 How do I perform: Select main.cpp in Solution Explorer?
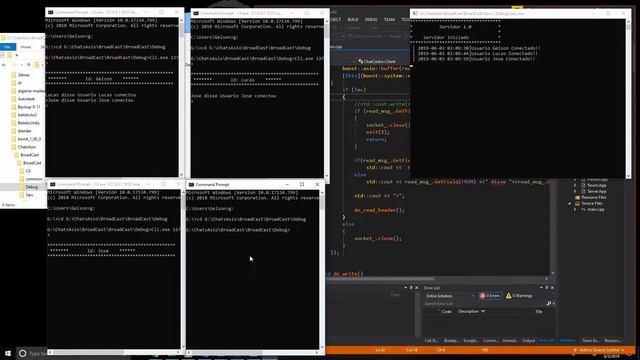click(595, 209)
